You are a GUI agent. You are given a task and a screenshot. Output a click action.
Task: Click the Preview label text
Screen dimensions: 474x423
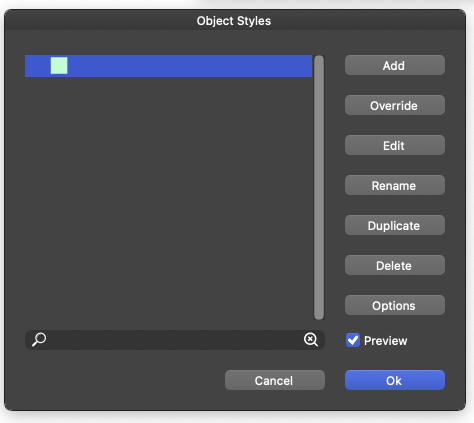tap(386, 341)
